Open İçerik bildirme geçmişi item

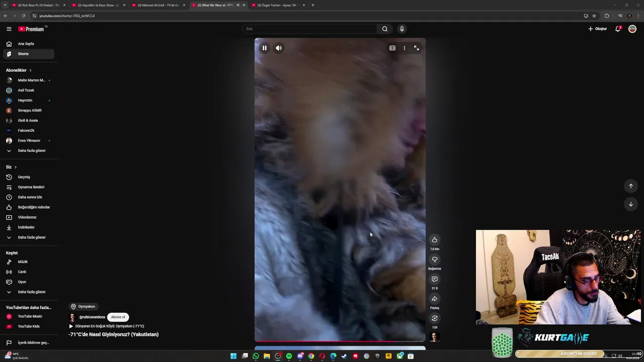(28, 343)
